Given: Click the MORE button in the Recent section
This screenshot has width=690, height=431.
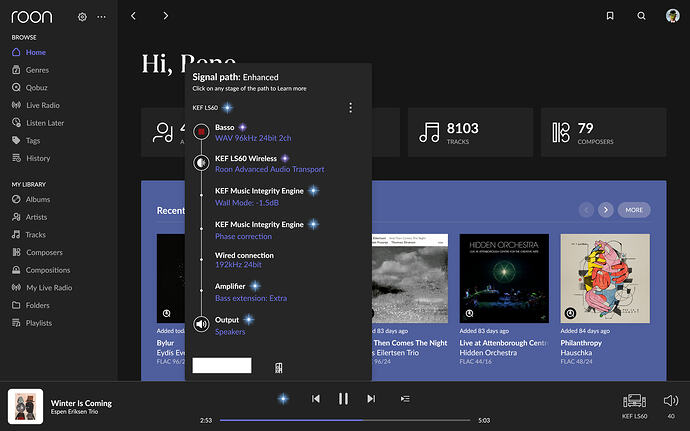Looking at the screenshot, I should [634, 210].
